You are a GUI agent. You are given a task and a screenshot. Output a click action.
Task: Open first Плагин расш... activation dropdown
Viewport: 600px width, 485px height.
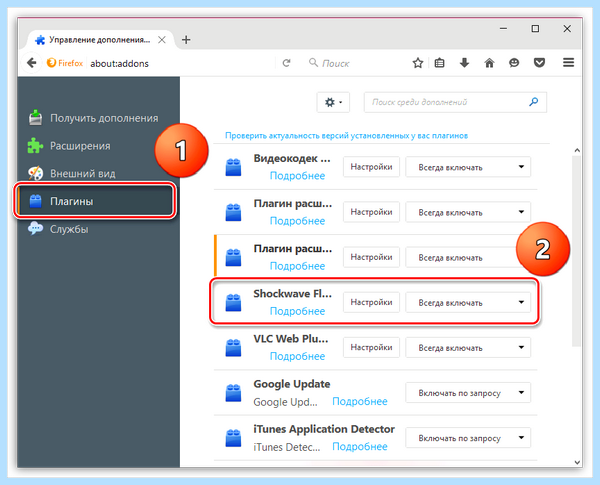click(468, 212)
